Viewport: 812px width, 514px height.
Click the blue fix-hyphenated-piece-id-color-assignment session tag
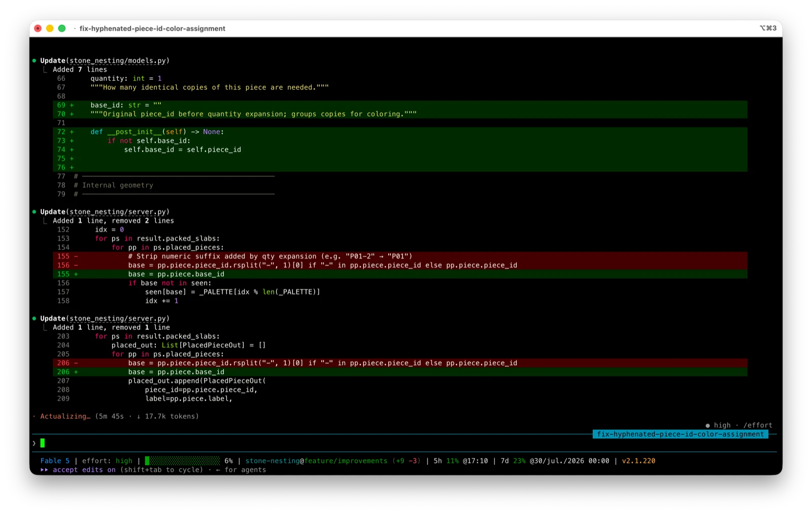coord(680,434)
